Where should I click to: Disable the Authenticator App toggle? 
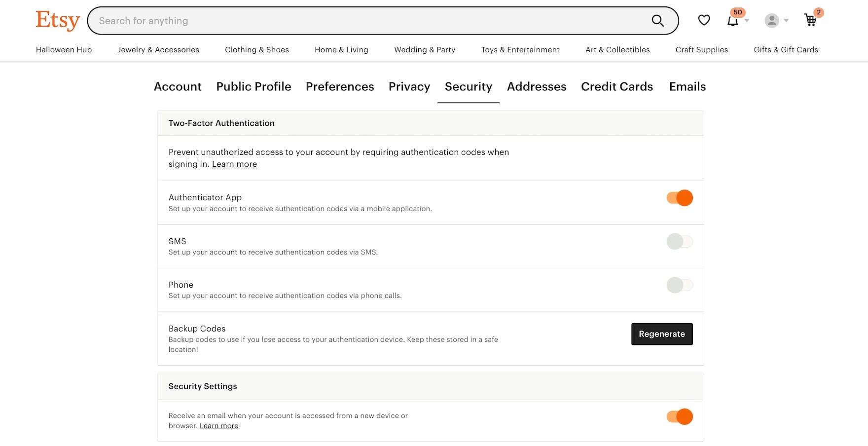pyautogui.click(x=679, y=197)
